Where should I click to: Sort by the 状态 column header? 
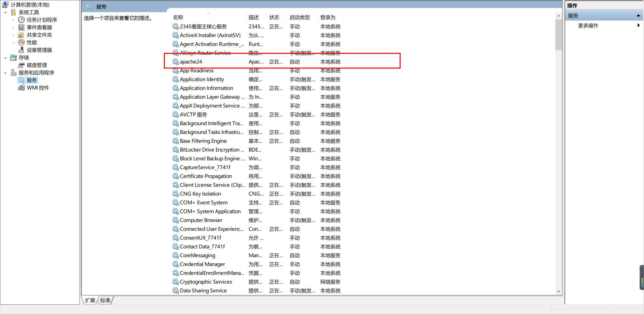click(x=277, y=17)
